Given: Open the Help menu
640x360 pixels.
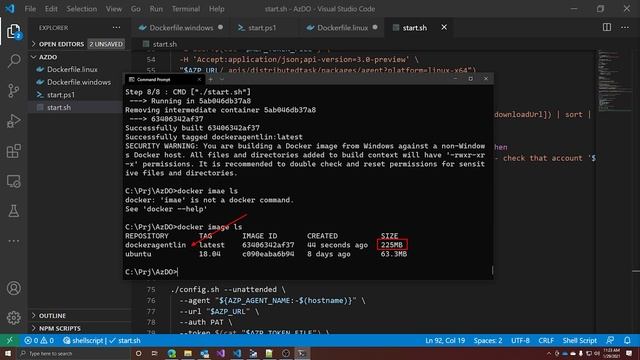Looking at the screenshot, I should [217, 9].
